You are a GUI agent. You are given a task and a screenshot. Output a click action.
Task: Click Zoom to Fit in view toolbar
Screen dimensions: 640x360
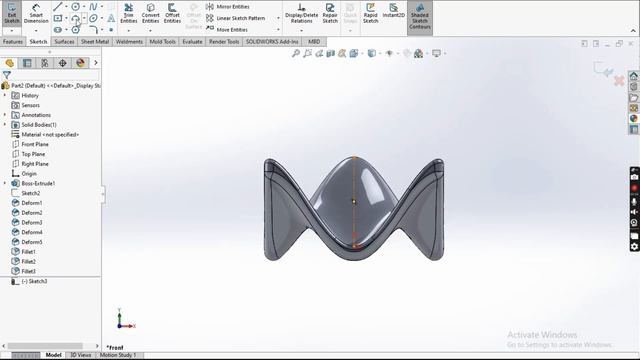pos(296,53)
